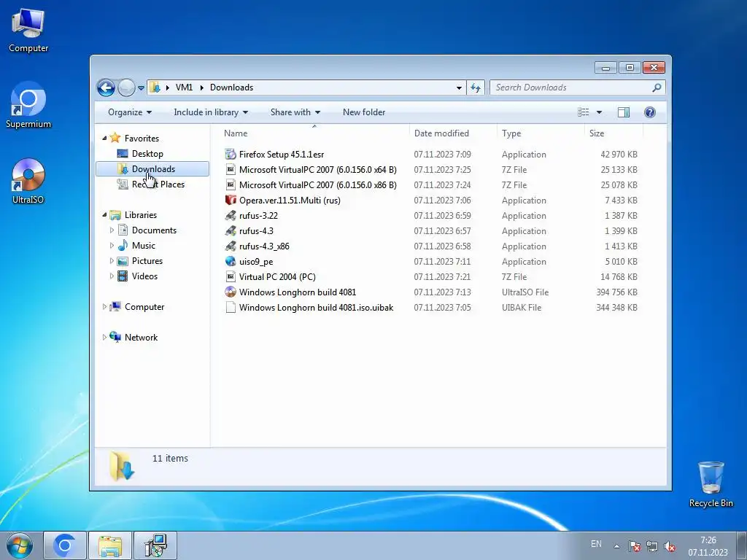Expand the Pictures library node
Screen dimensions: 747x560
112,261
